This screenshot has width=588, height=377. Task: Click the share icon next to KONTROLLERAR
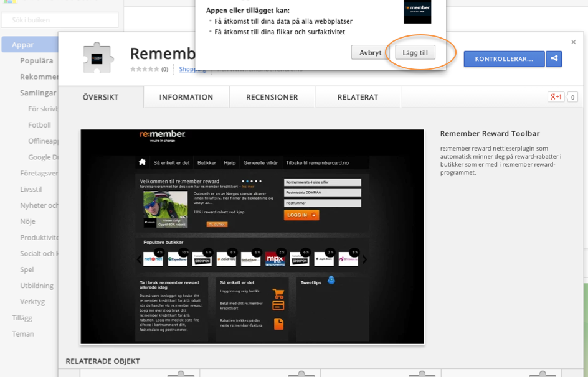tap(554, 58)
